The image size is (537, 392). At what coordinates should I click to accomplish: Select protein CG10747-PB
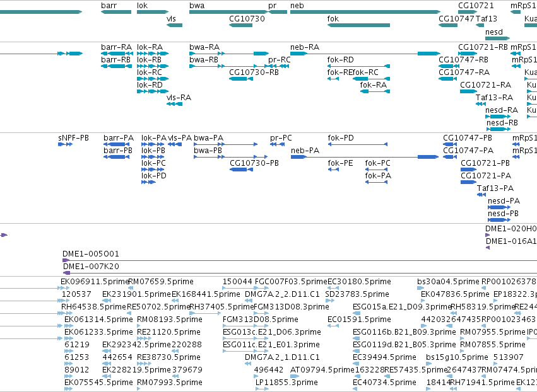click(x=450, y=144)
